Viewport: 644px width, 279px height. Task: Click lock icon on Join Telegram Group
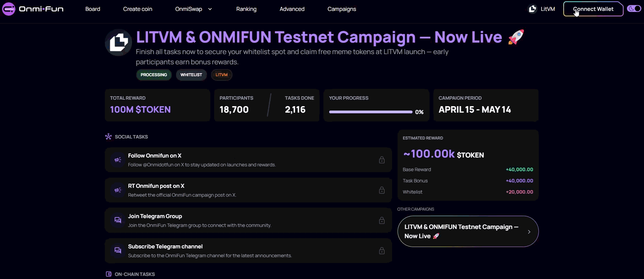coord(382,220)
